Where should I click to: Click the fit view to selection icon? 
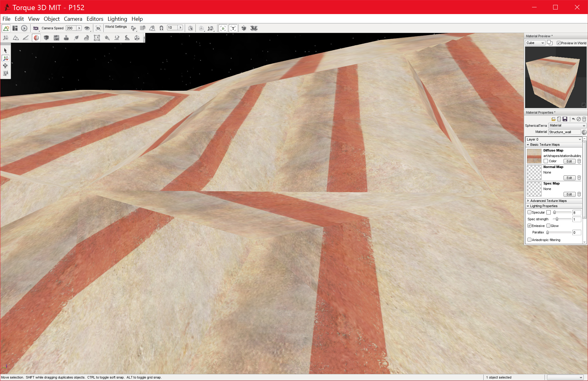(98, 28)
